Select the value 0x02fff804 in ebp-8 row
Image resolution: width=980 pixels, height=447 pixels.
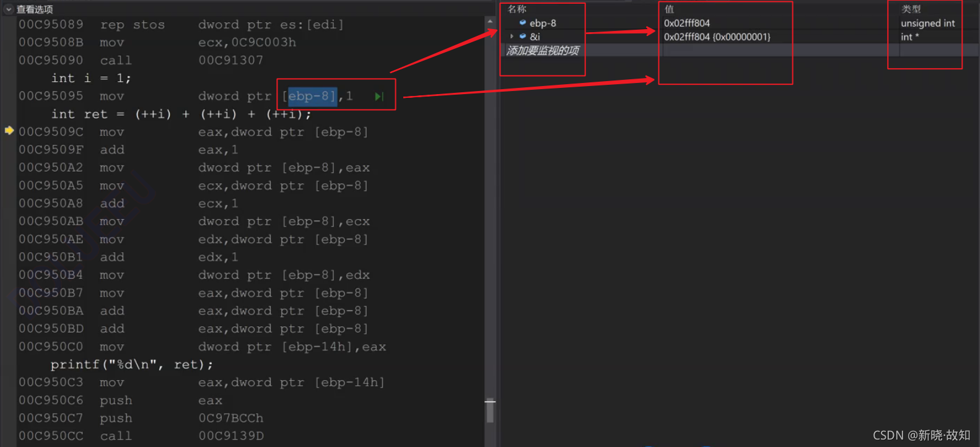[687, 23]
